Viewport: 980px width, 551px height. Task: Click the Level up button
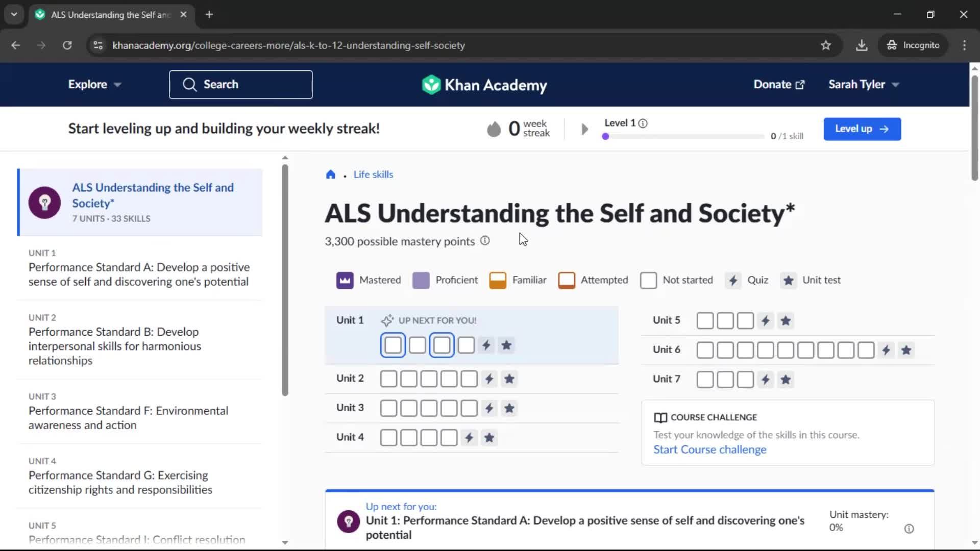pos(862,129)
